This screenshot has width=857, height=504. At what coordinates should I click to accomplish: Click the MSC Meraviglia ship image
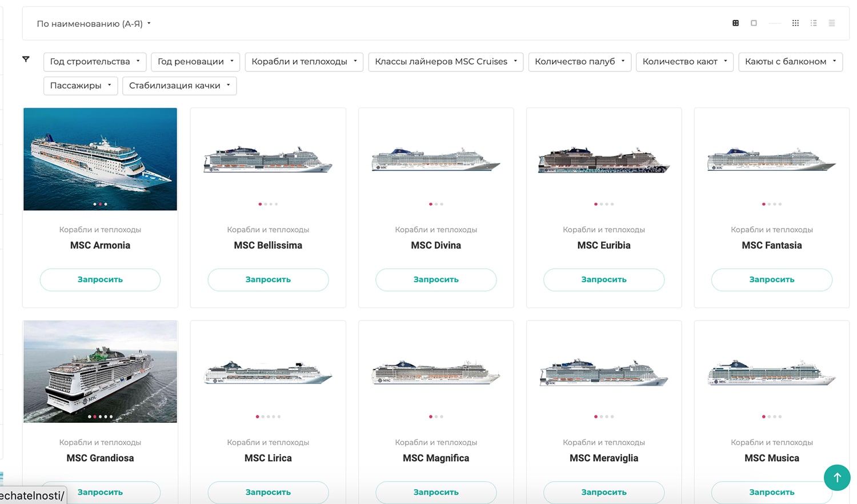tap(604, 372)
